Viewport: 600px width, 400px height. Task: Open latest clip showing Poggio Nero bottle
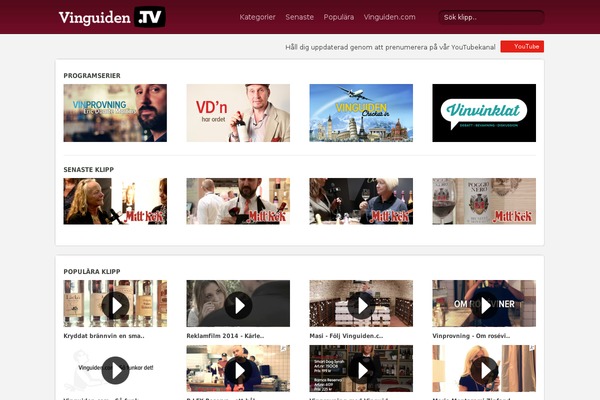click(x=484, y=201)
